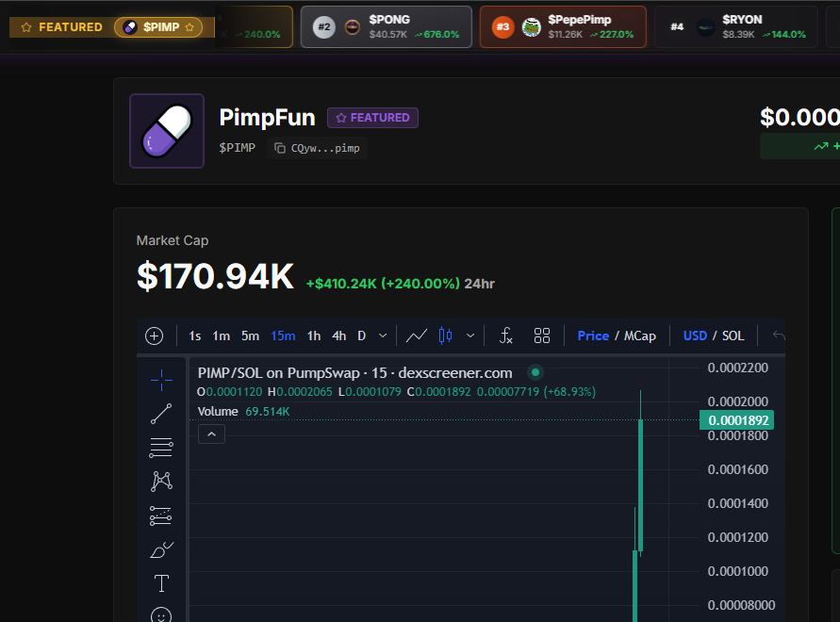
Task: Click the $PepePimp frog avatar
Action: coord(532,26)
